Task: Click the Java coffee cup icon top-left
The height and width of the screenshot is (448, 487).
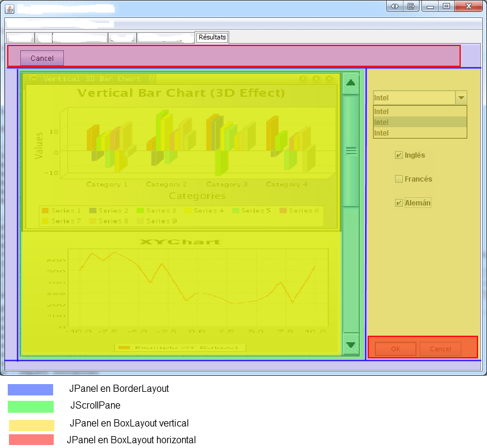Action: point(8,8)
